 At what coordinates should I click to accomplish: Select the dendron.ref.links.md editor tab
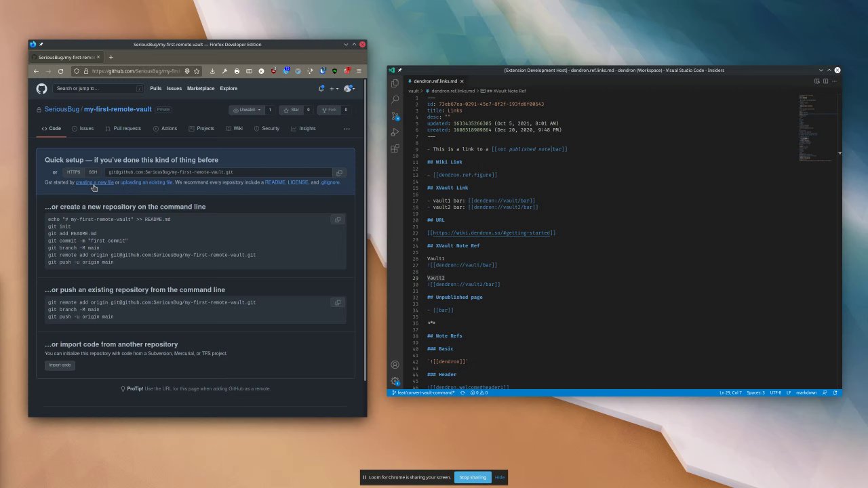pos(435,81)
